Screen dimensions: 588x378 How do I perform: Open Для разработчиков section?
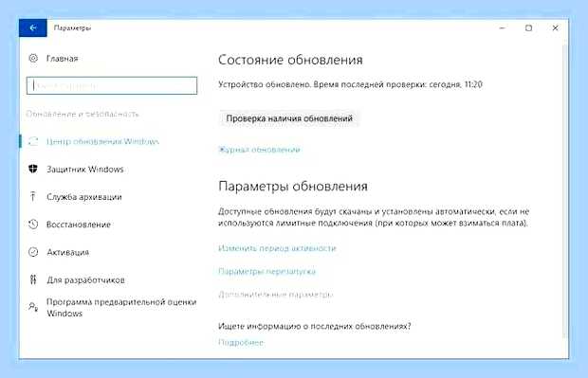click(x=85, y=280)
